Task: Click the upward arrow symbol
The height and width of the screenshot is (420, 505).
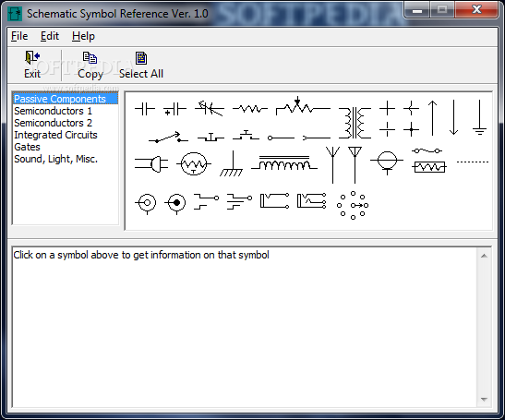Action: (x=433, y=118)
